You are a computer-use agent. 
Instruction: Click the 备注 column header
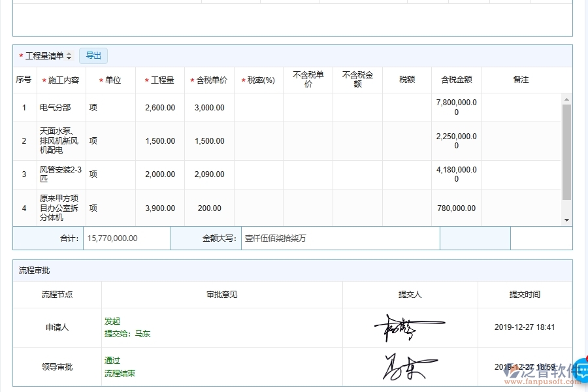point(522,79)
